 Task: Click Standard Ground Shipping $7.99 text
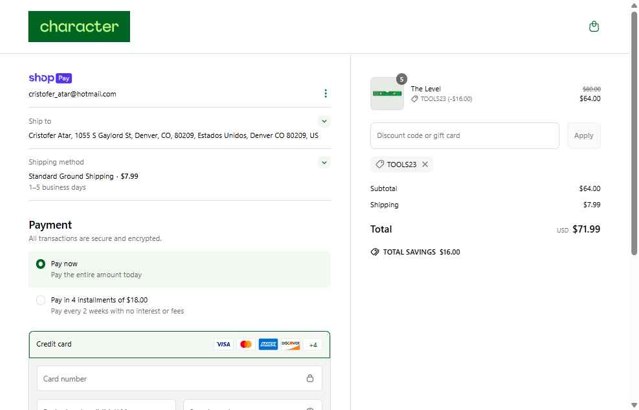83,176
